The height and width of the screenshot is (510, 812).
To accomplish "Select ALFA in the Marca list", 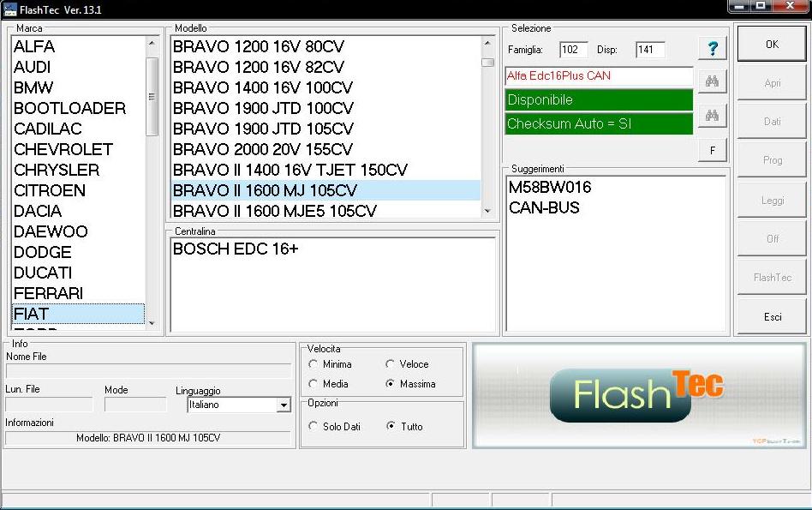I will tap(78, 46).
